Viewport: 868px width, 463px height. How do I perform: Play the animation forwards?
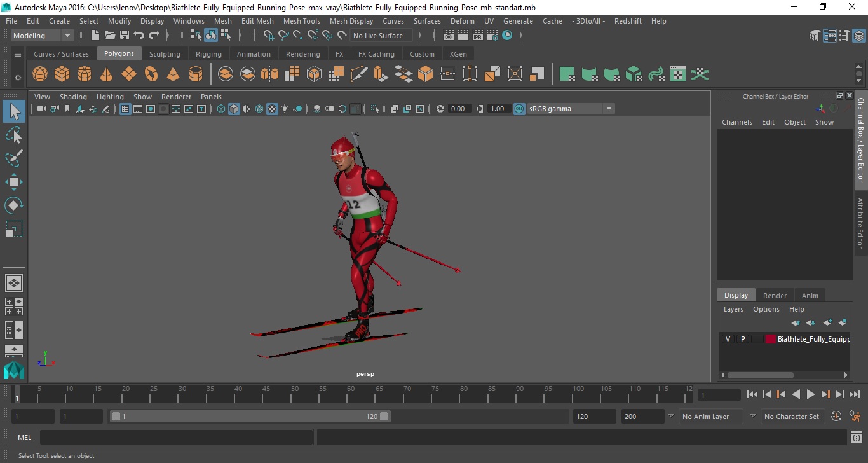click(x=811, y=394)
